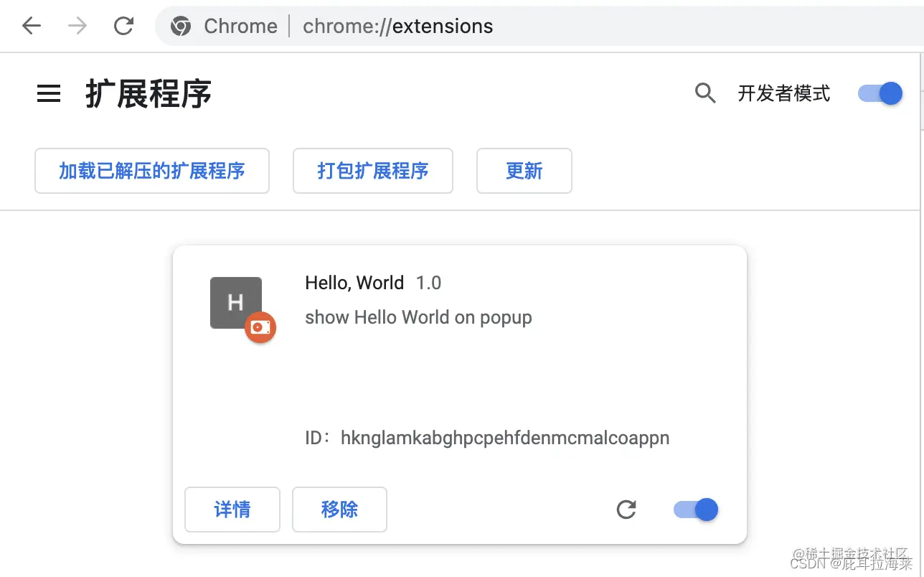This screenshot has height=577, width=924.
Task: Click 打包扩展程序 button
Action: pyautogui.click(x=372, y=171)
